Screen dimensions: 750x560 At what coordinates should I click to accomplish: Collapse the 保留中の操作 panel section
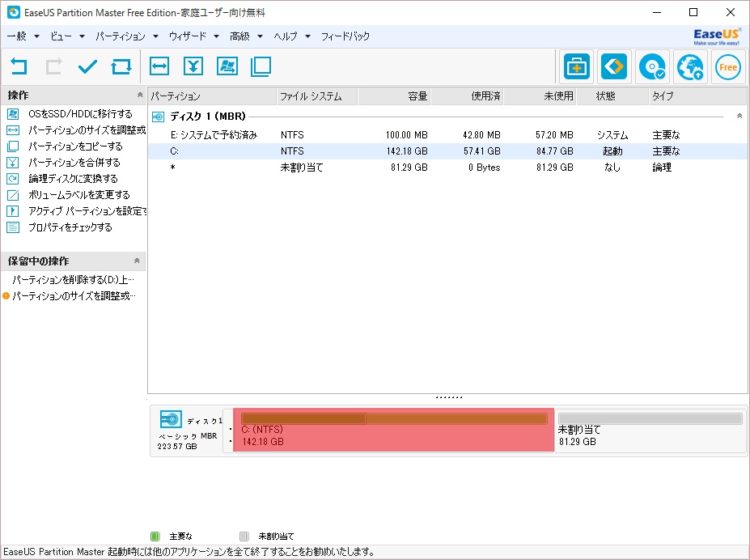pyautogui.click(x=137, y=261)
